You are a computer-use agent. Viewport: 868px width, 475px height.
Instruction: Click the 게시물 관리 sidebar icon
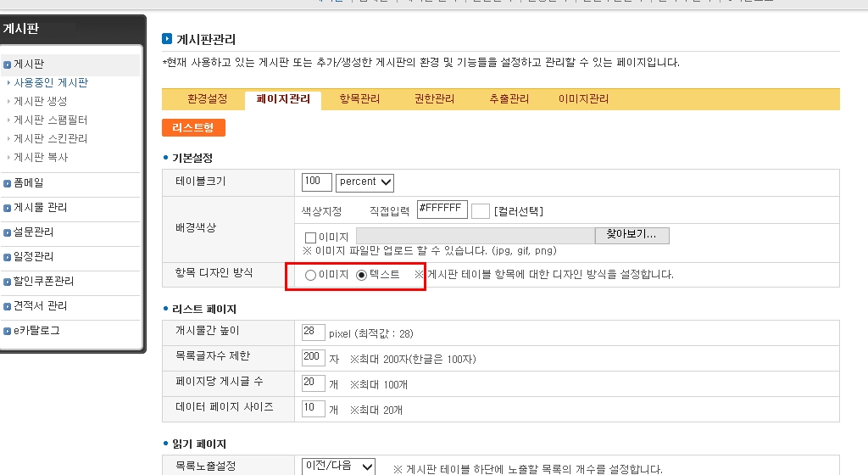click(8, 208)
